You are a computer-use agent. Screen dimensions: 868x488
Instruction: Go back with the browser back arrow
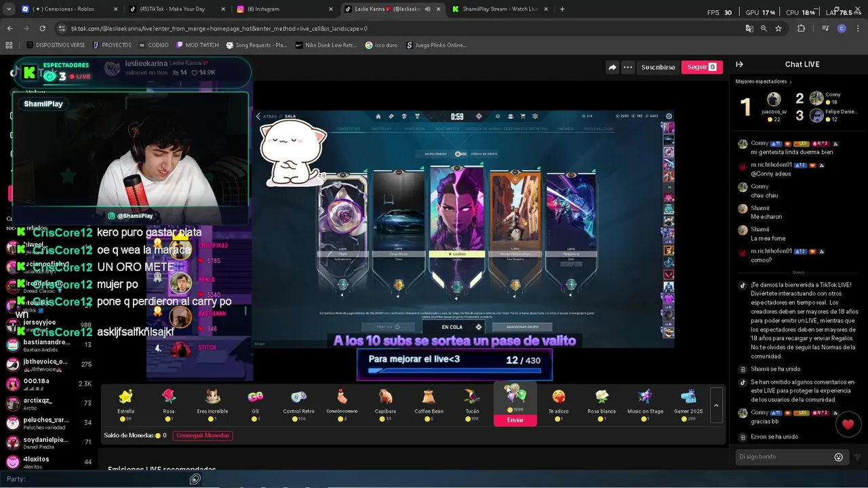[x=9, y=28]
